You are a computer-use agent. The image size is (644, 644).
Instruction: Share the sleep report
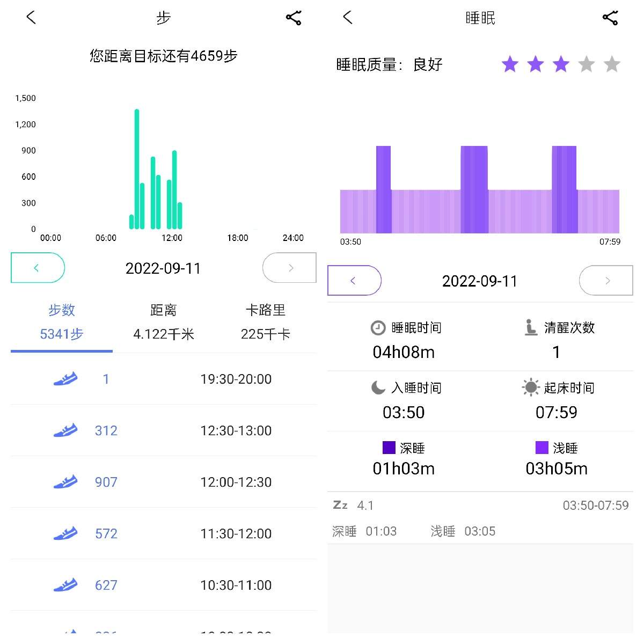pos(610,18)
